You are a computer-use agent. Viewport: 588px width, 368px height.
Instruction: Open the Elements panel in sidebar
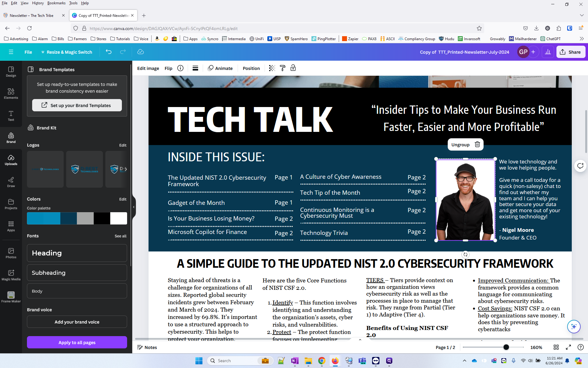tap(11, 94)
